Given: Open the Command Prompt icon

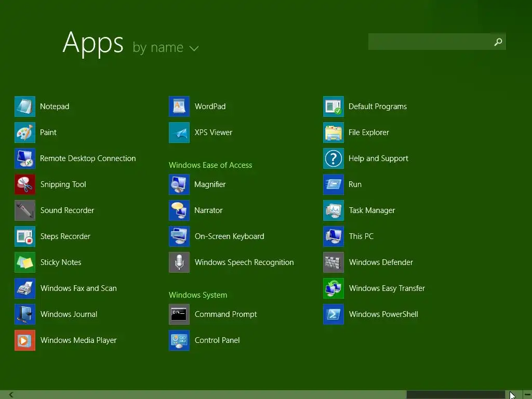Looking at the screenshot, I should coord(179,314).
